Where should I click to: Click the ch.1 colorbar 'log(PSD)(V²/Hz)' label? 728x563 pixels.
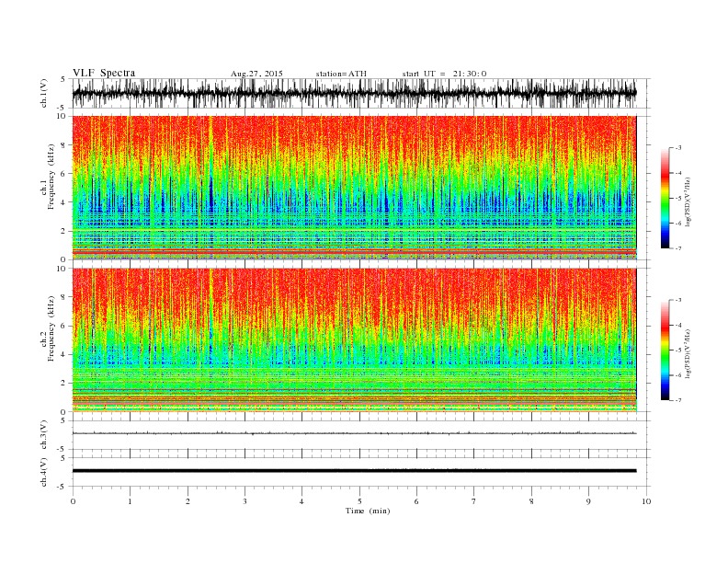pyautogui.click(x=688, y=201)
